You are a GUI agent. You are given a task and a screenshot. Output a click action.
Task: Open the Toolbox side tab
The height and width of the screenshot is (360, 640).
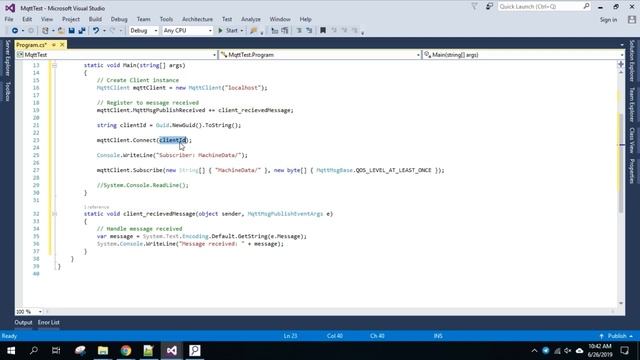(x=7, y=91)
